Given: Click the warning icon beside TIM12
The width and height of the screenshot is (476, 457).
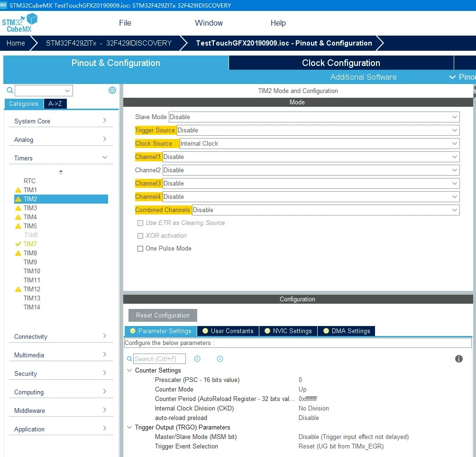Looking at the screenshot, I should click(18, 289).
